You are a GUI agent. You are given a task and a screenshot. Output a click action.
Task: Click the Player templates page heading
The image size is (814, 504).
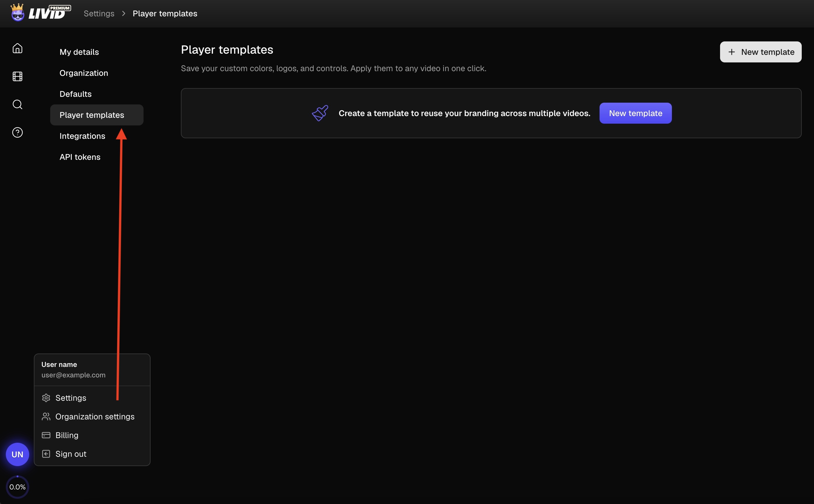tap(227, 50)
